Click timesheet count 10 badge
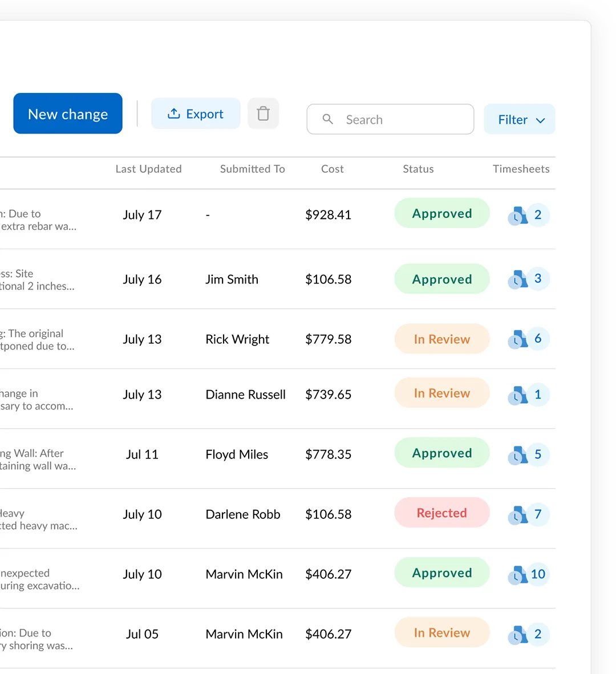Viewport: 616px width, 674px height. 538,574
